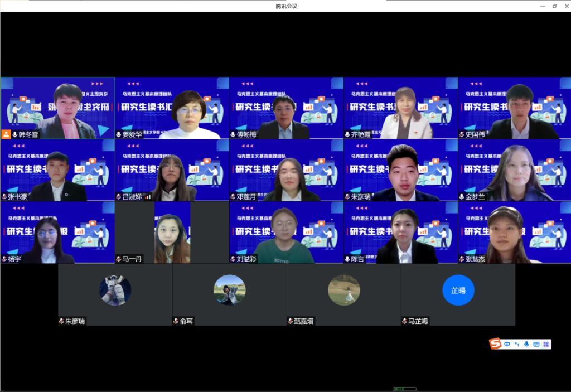Click the muted mic icon beside 张书豪
Image resolution: width=571 pixels, height=392 pixels.
coord(4,197)
